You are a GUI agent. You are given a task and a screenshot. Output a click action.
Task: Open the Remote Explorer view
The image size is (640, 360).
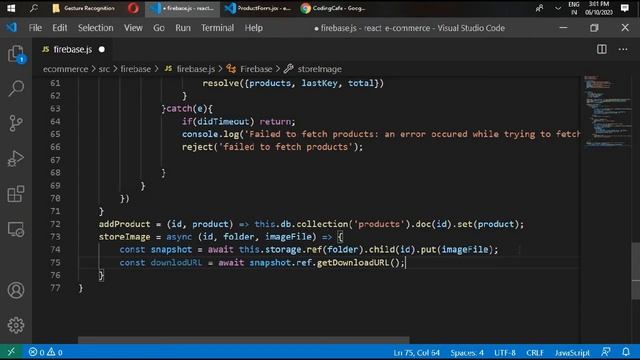tap(16, 229)
